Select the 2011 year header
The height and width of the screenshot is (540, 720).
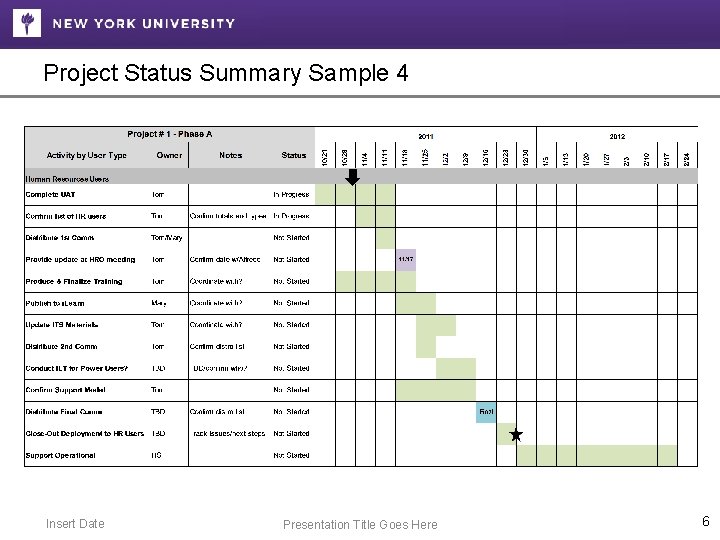pos(426,135)
